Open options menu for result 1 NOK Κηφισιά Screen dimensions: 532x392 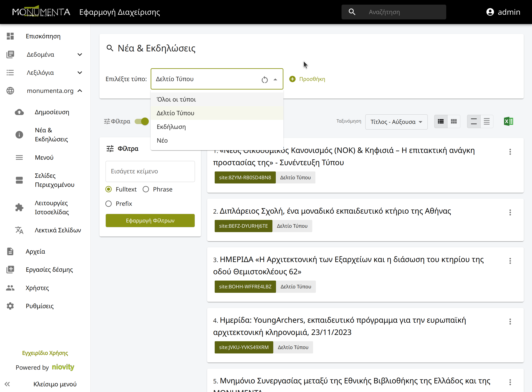pyautogui.click(x=510, y=152)
